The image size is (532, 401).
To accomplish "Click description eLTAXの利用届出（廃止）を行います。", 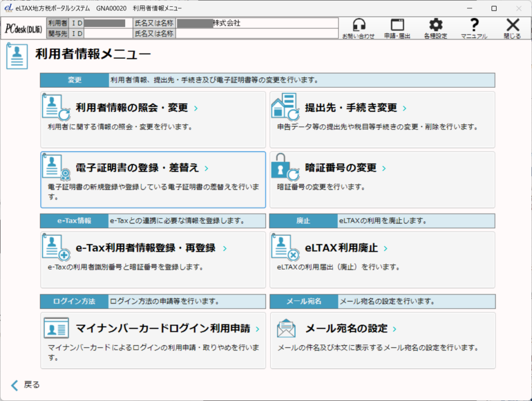I will tap(339, 268).
